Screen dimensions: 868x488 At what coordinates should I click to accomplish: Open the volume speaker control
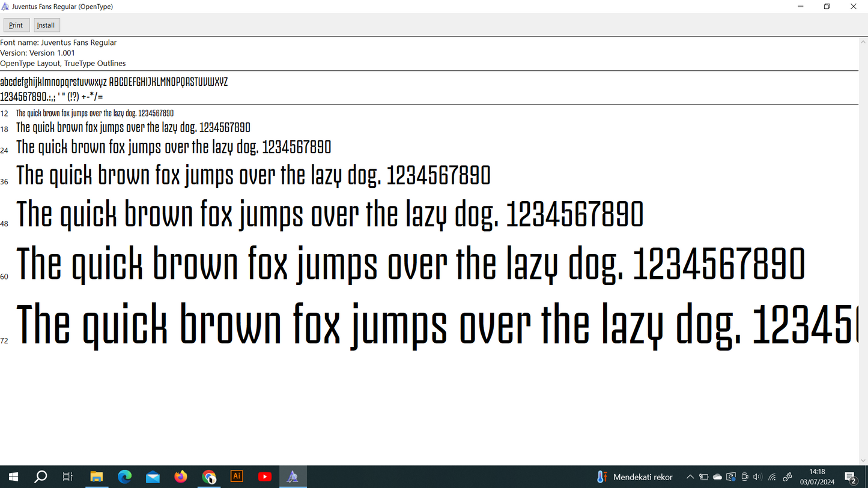pyautogui.click(x=757, y=477)
